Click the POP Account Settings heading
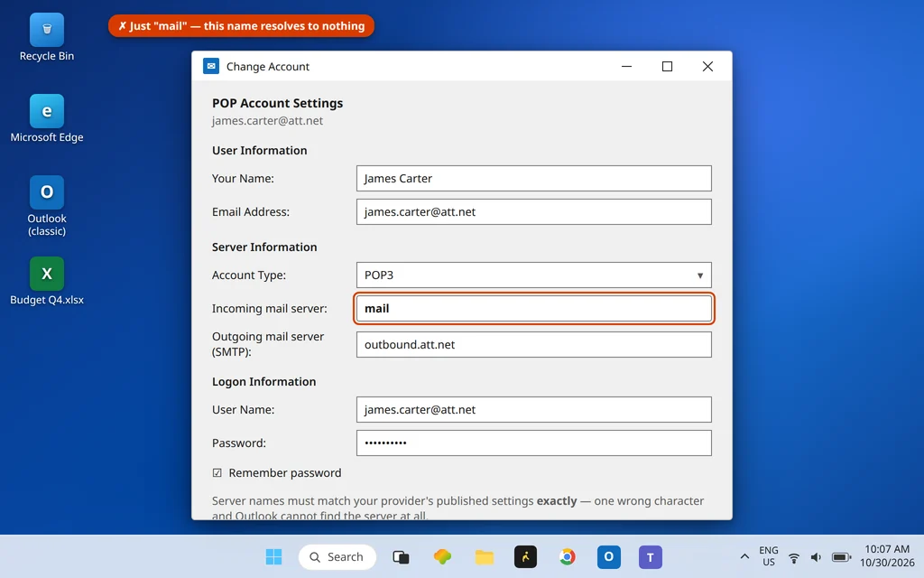The width and height of the screenshot is (924, 578). click(278, 103)
